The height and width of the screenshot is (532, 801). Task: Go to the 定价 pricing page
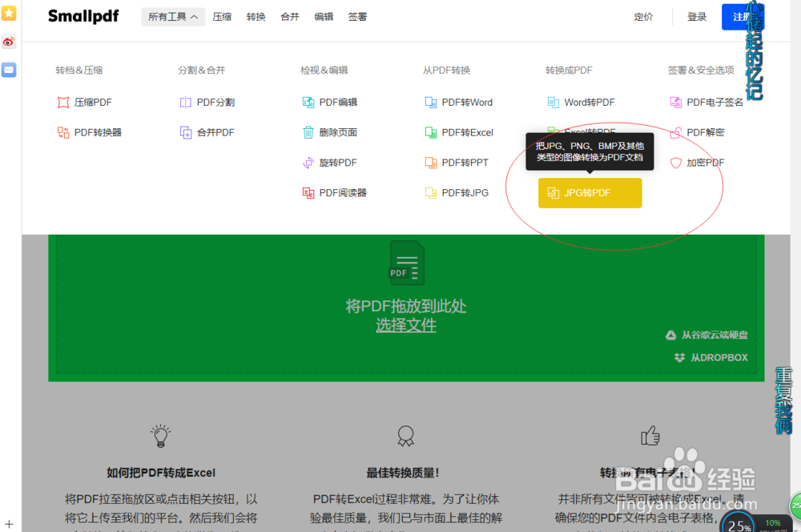coord(643,17)
